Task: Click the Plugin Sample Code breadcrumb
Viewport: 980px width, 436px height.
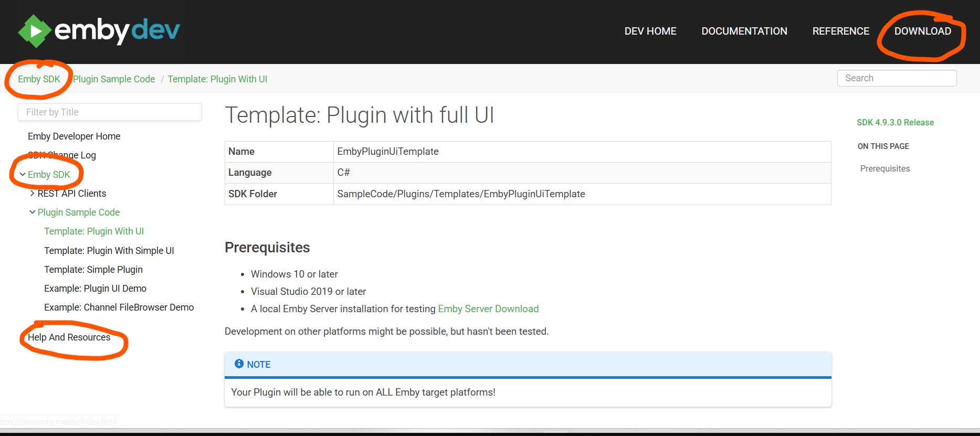Action: (x=114, y=79)
